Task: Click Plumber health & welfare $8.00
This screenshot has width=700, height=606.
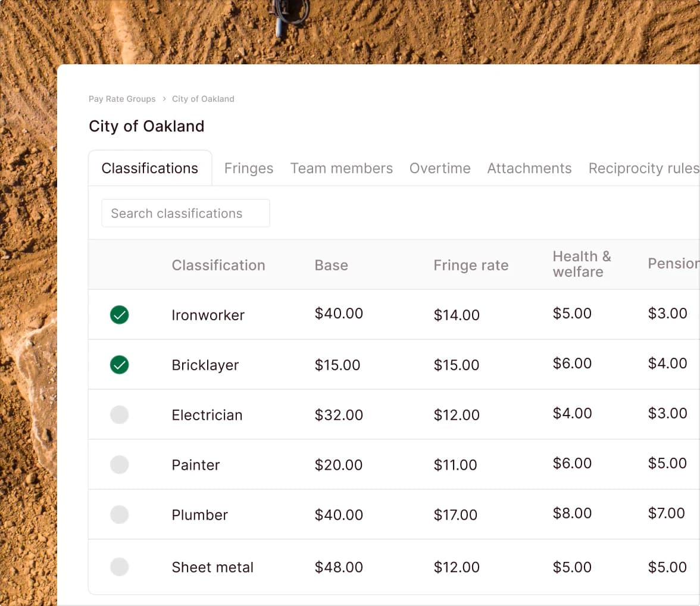Action: (573, 514)
